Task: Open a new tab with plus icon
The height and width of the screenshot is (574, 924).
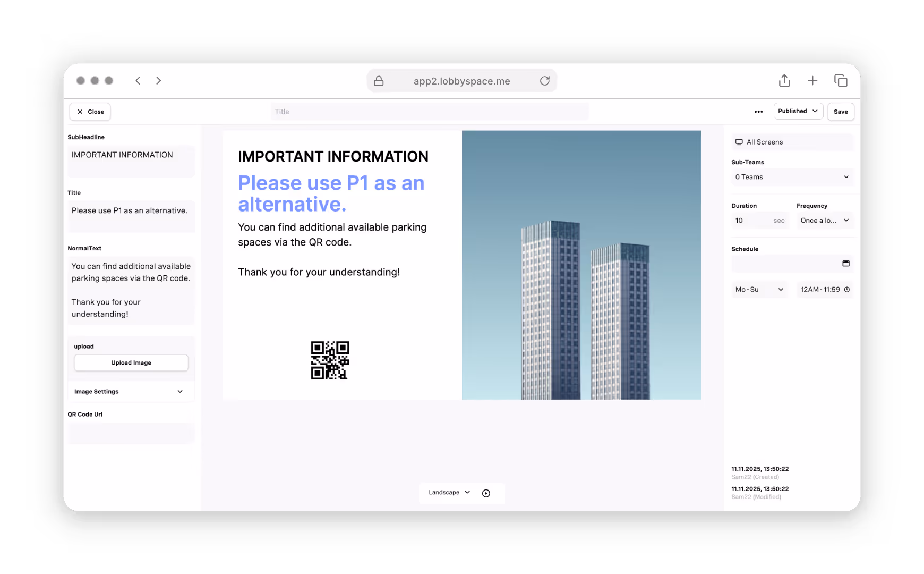Action: click(812, 81)
